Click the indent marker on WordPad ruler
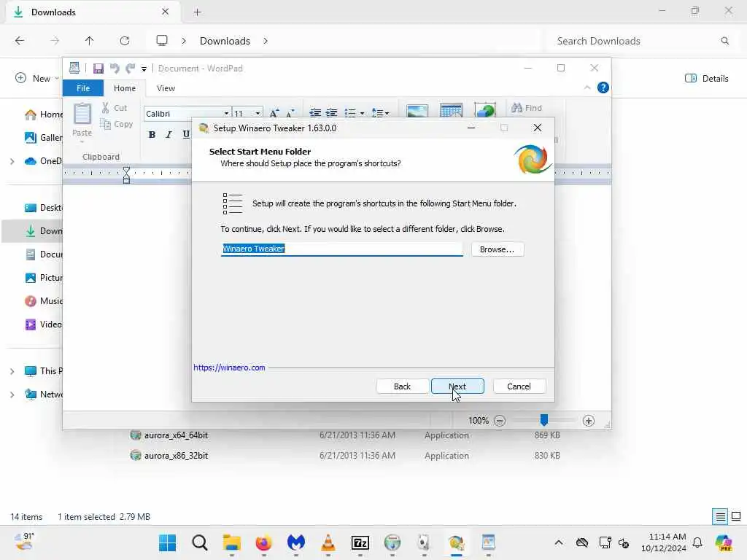This screenshot has height=560, width=747. click(126, 175)
